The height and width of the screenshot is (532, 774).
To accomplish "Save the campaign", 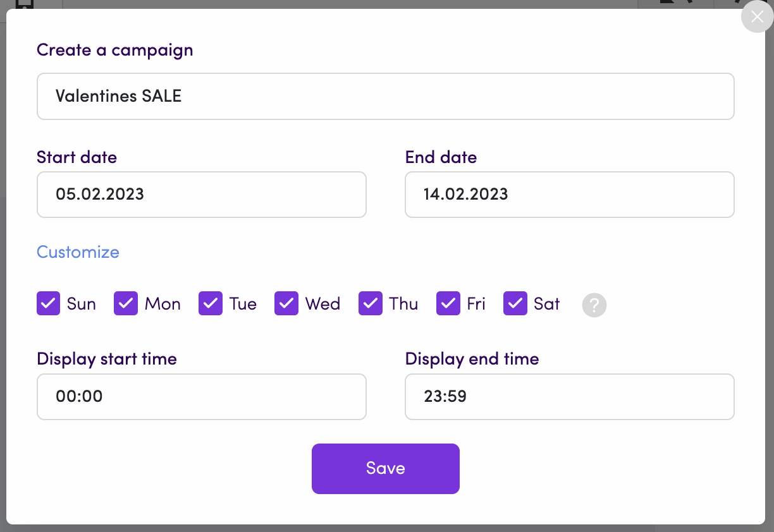I will coord(386,469).
